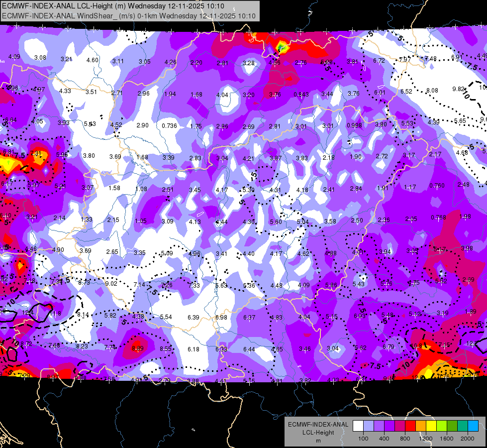Click the white legend swatch below 100

pyautogui.click(x=358, y=426)
